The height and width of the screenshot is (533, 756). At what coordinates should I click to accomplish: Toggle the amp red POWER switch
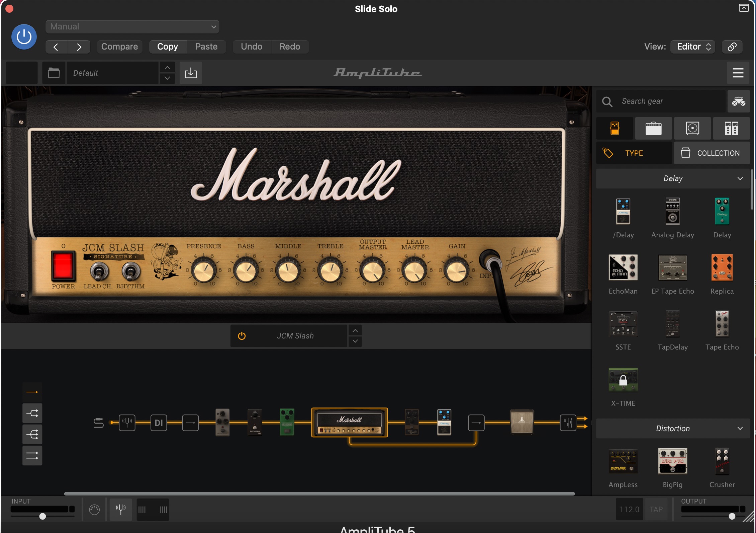pos(63,266)
